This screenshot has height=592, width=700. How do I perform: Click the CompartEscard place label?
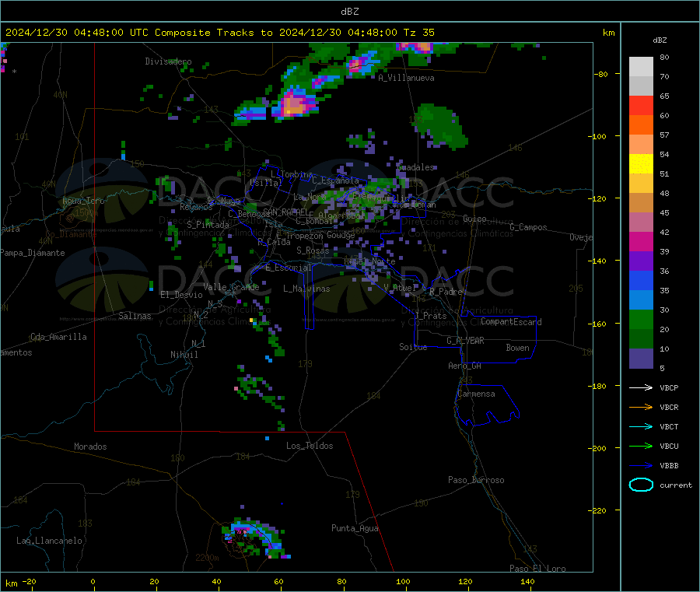point(511,321)
